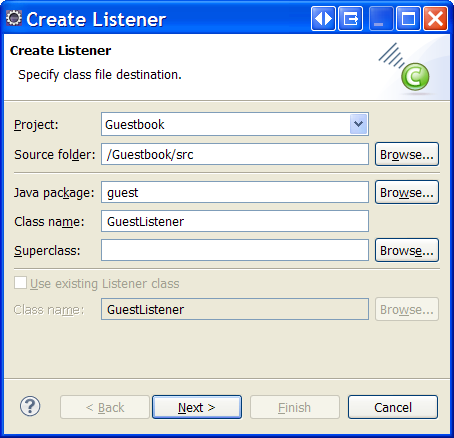Image resolution: width=454 pixels, height=438 pixels.
Task: Focus the Source folder text field
Action: coord(235,154)
